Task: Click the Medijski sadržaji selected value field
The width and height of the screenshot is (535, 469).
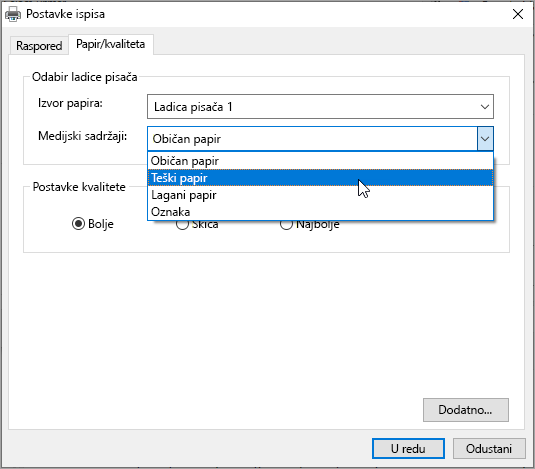Action: (x=312, y=139)
